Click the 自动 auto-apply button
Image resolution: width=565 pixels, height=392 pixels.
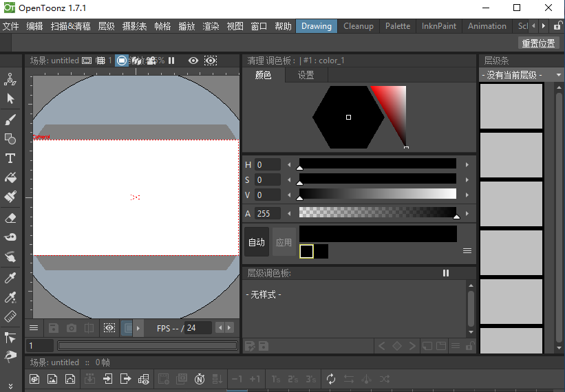[257, 242]
